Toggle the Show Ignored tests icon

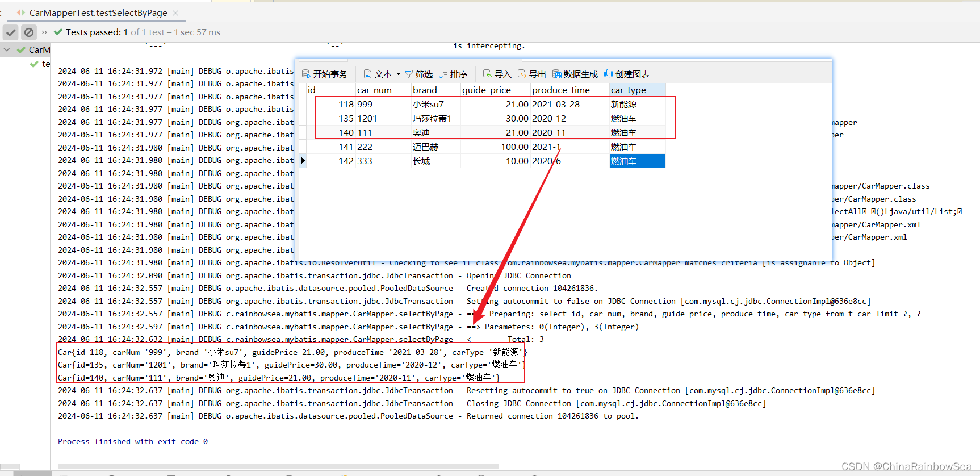tap(29, 32)
